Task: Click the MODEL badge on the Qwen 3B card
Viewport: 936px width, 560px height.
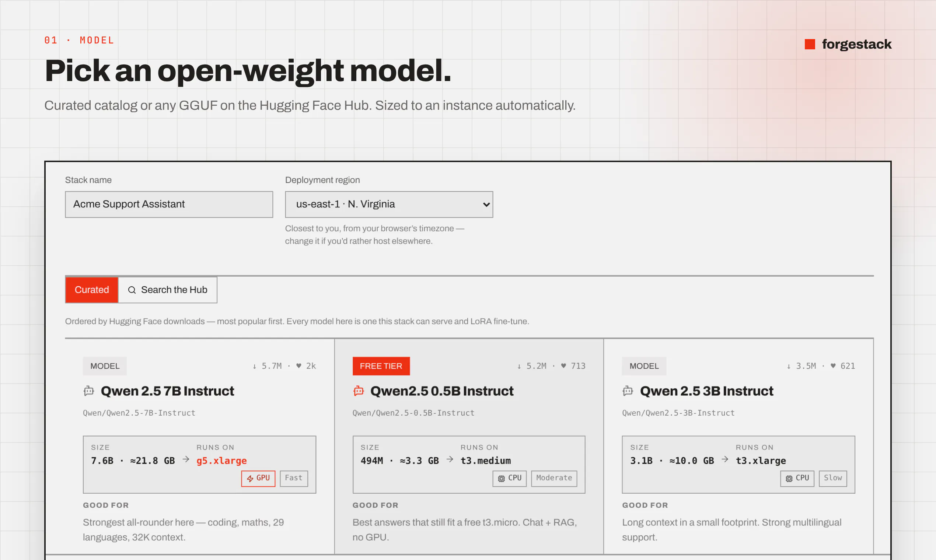Action: point(644,366)
